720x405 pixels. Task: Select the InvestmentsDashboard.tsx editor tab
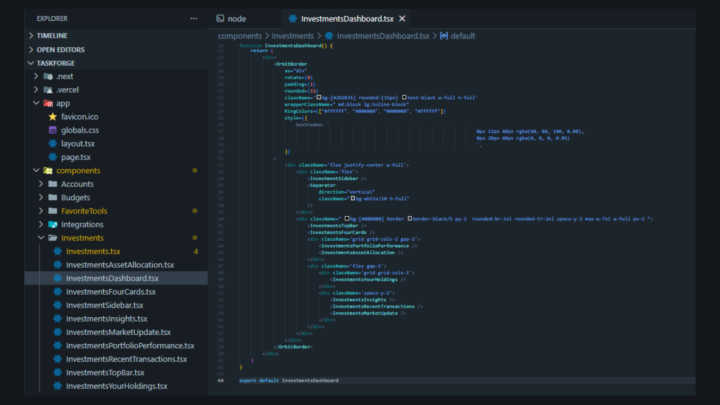pos(347,18)
